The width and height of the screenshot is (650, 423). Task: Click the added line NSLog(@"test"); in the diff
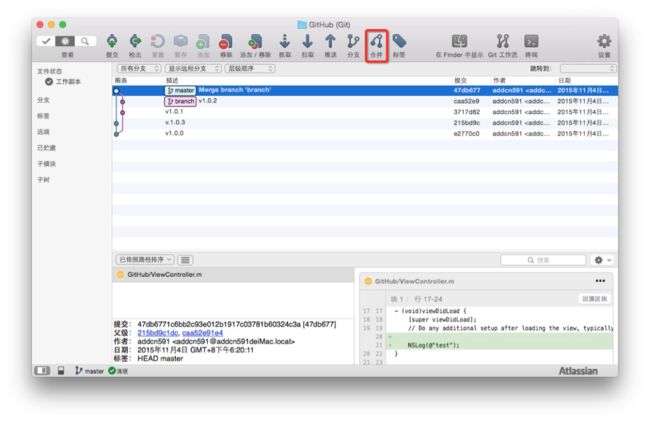point(433,345)
